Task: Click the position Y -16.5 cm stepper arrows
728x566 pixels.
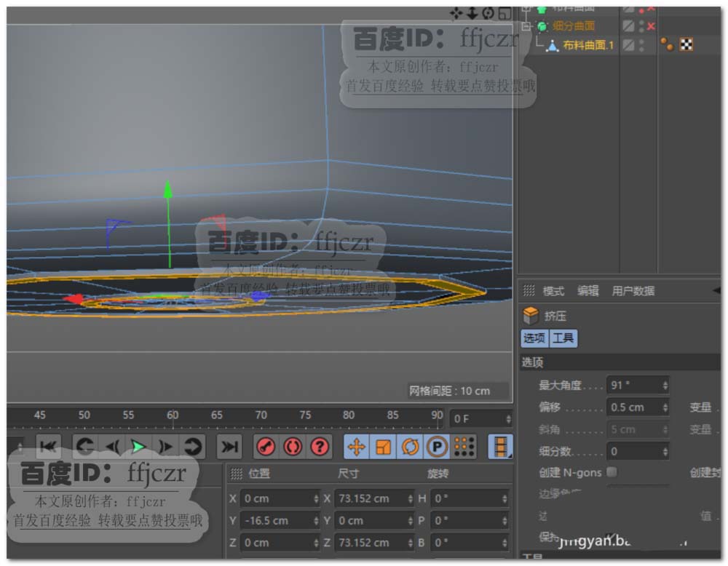Action: coord(316,521)
